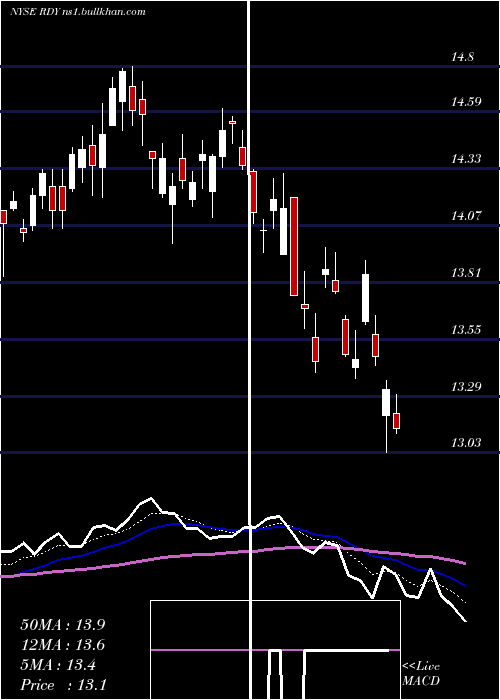
Task: Click the 14.33 price axis label
Action: [x=466, y=158]
